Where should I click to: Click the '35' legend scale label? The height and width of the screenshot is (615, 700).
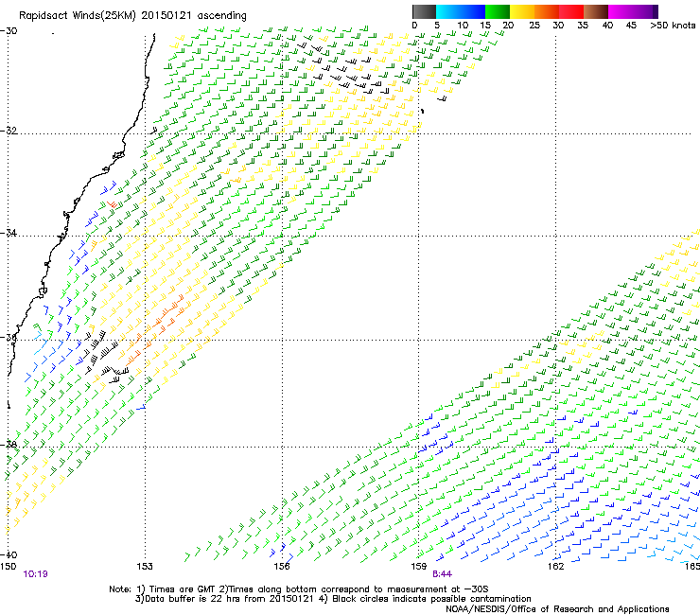(583, 26)
